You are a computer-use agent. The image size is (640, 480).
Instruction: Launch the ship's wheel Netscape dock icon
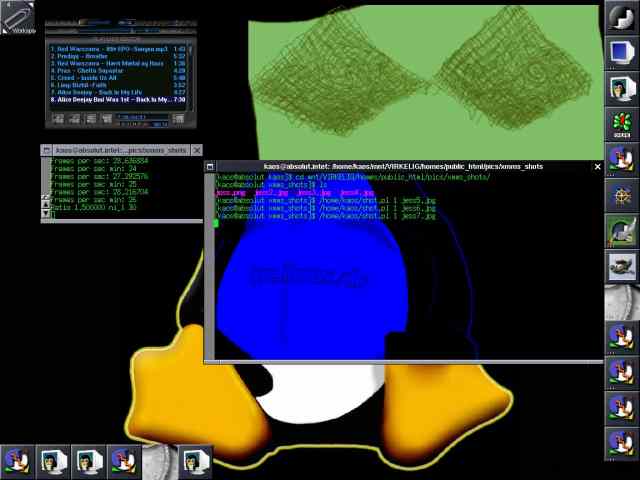click(622, 196)
